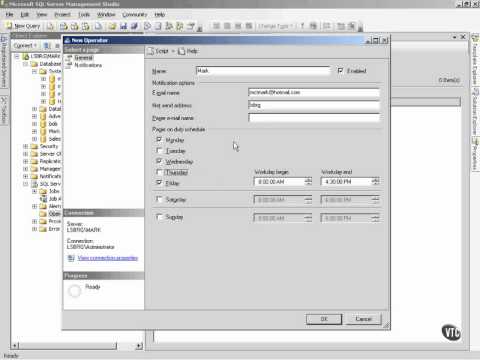Expand the Replication tree node
The image size is (480, 360).
[x=26, y=161]
